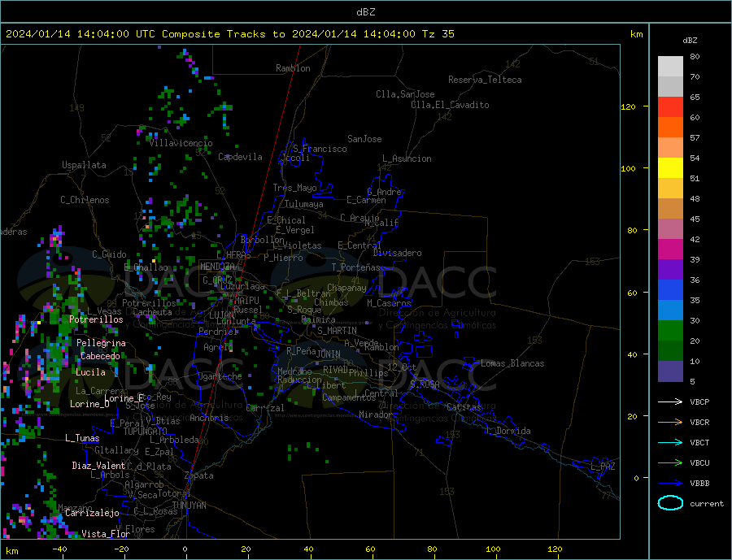Screen dimensions: 732x560
Task: Click the '-20' tick on bottom axis
Action: click(x=121, y=549)
